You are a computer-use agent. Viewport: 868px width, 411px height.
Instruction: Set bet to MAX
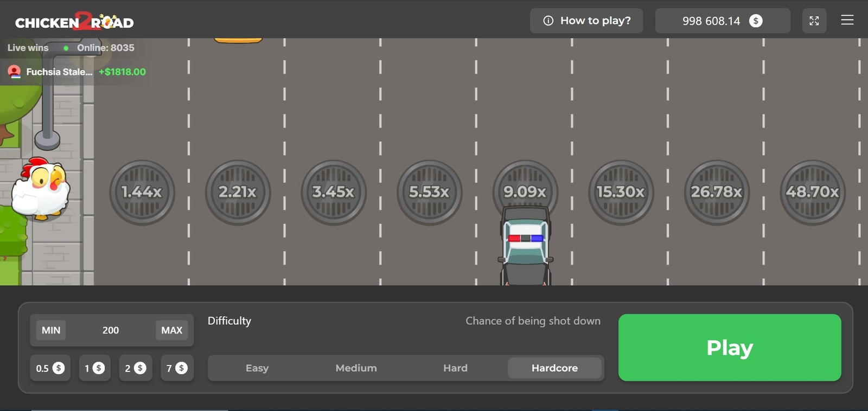171,330
